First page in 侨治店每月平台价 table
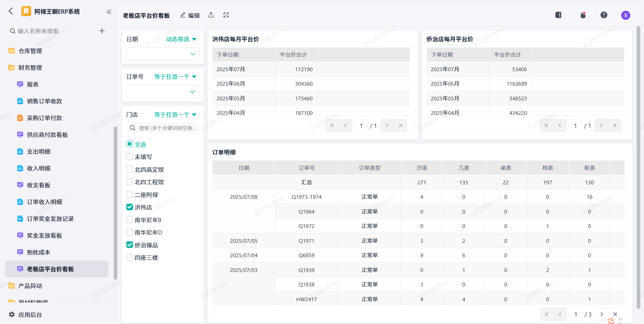 tap(547, 126)
